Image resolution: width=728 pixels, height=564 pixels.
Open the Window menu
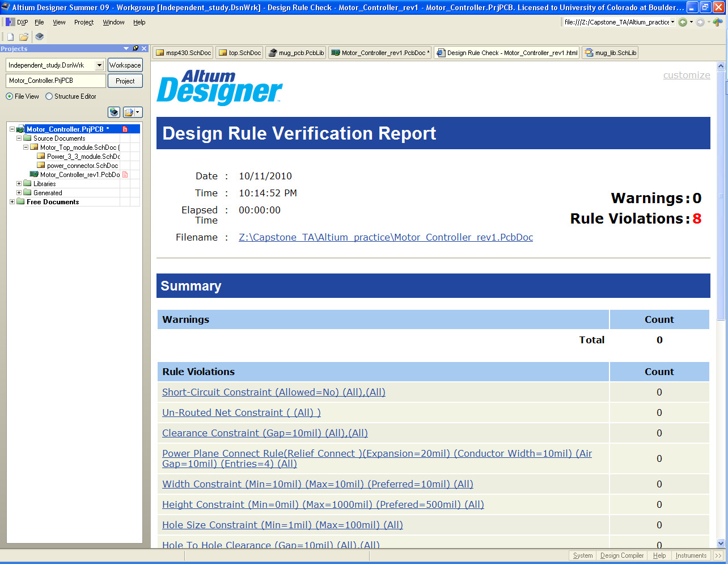pos(113,22)
